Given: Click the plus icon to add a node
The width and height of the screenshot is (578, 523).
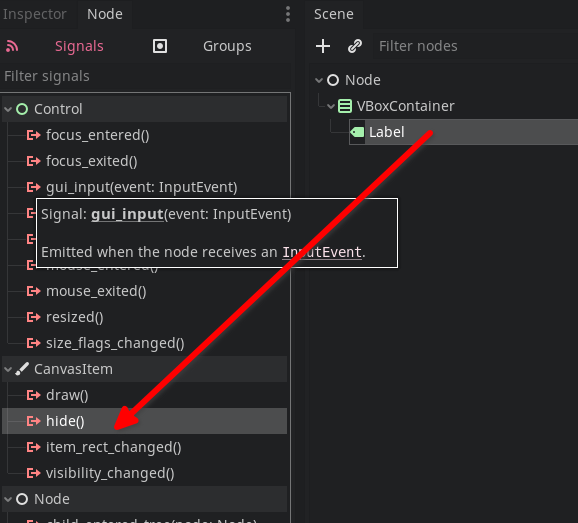Looking at the screenshot, I should (323, 46).
